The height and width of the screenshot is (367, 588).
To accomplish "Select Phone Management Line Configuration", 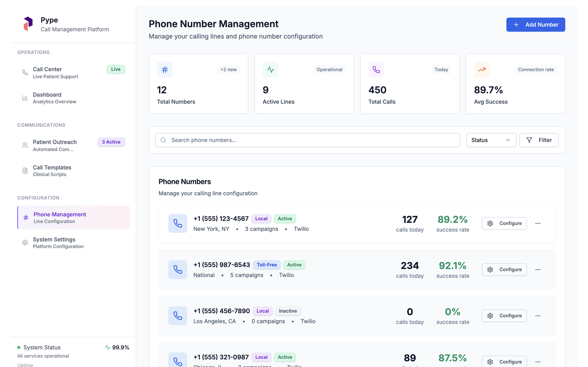I will (x=73, y=218).
